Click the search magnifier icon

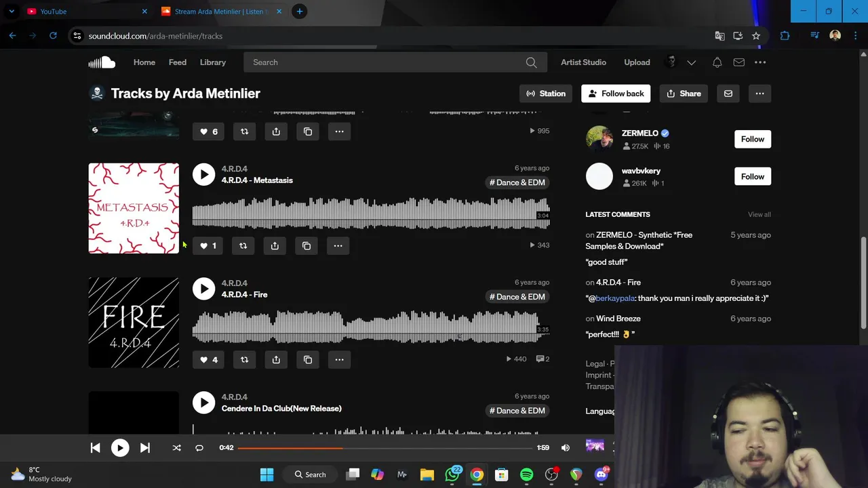click(x=532, y=62)
